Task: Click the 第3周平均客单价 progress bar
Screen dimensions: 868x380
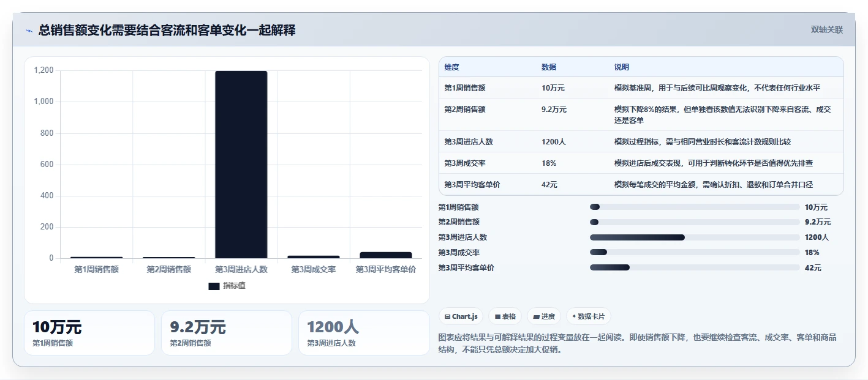Action: [695, 267]
